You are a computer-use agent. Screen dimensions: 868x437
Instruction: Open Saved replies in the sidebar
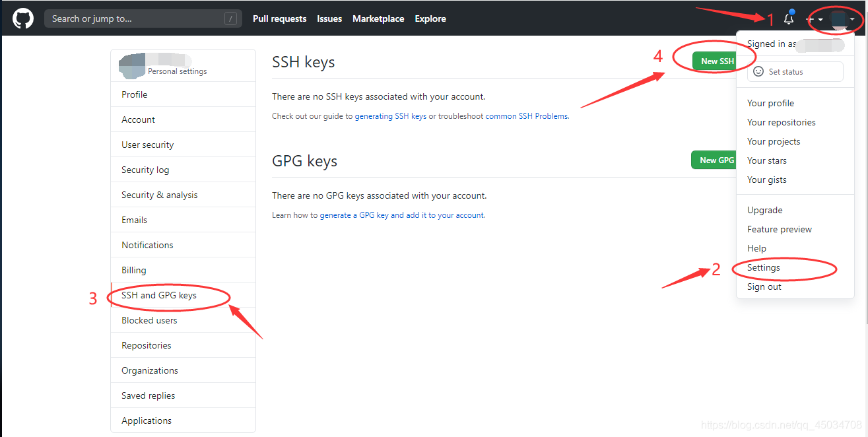183,395
